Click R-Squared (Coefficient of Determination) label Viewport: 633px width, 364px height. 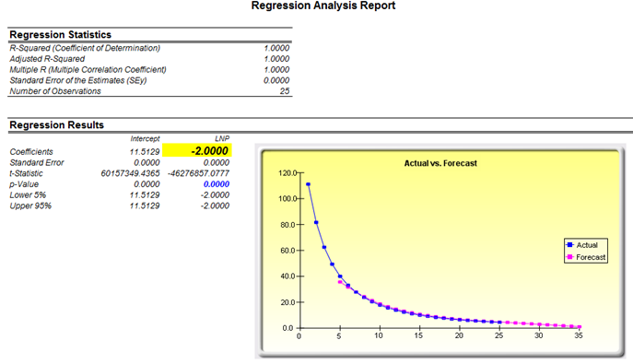pyautogui.click(x=85, y=48)
